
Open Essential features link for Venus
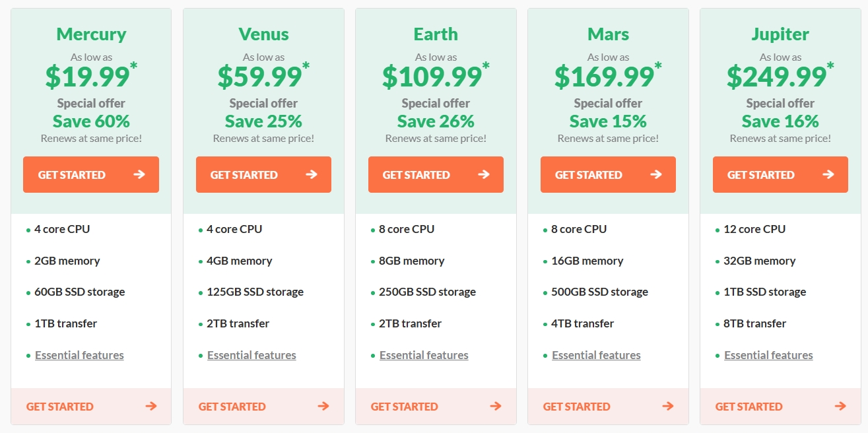coord(251,355)
